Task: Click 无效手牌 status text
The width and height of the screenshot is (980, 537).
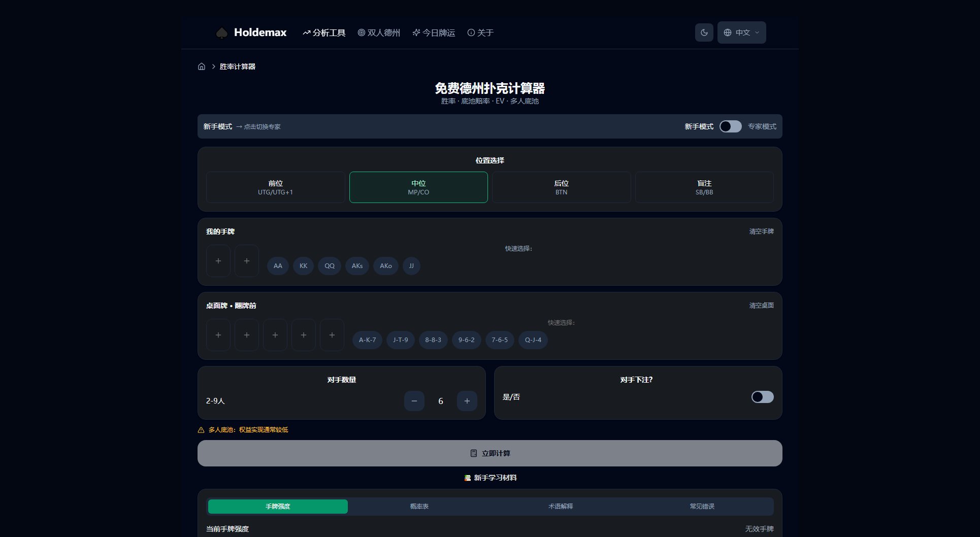Action: (x=759, y=529)
